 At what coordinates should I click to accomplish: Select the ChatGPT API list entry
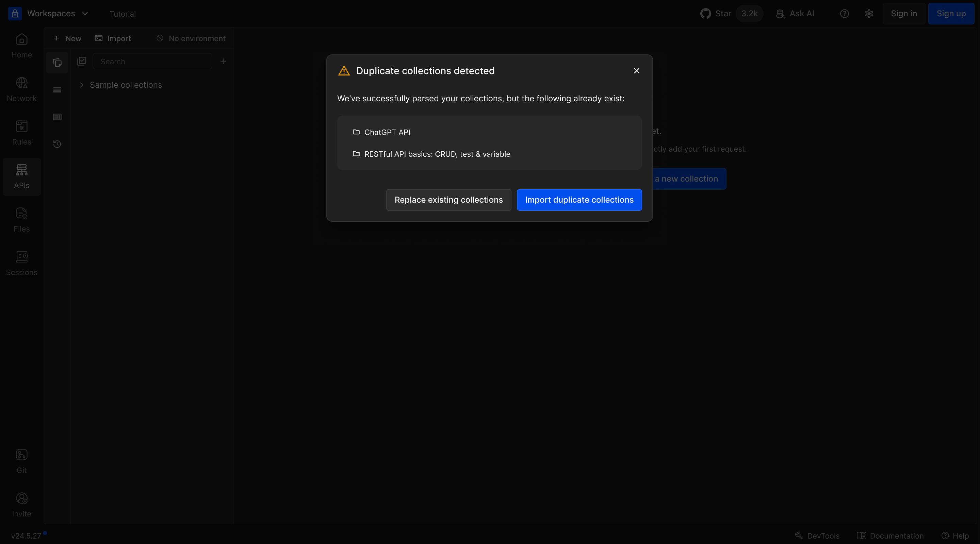490,132
